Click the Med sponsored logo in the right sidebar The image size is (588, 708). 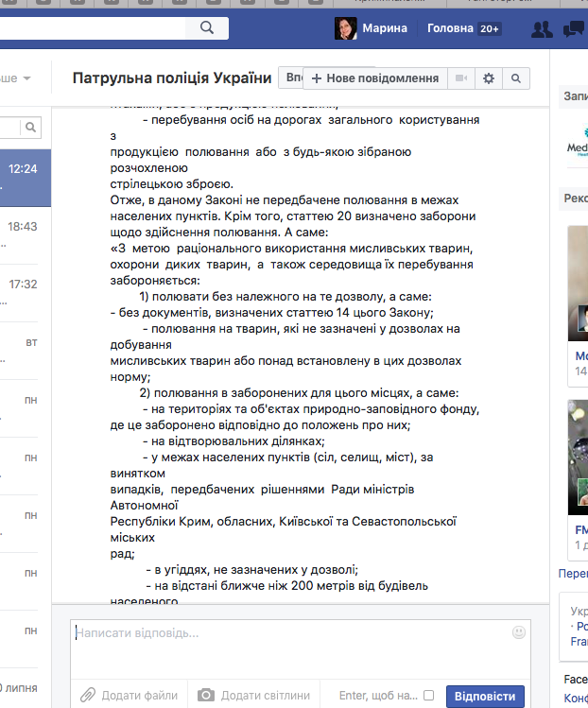click(578, 142)
